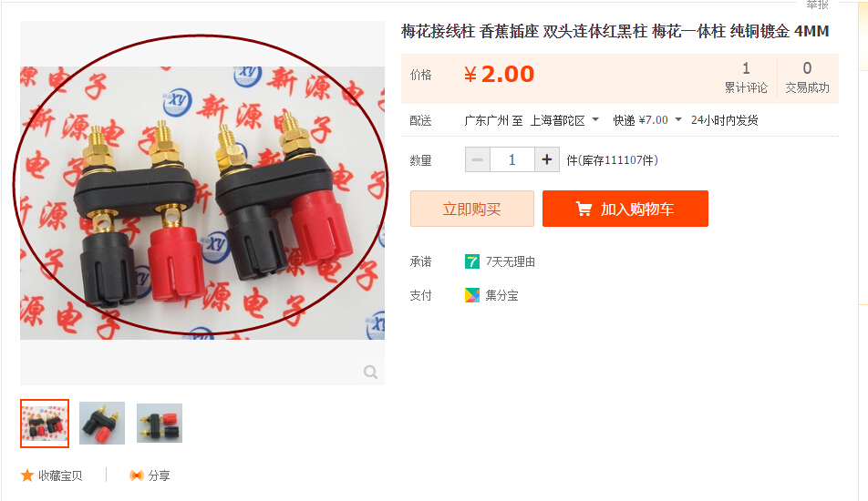Select the first product thumbnail
Screen dimensions: 868x501
(x=45, y=423)
